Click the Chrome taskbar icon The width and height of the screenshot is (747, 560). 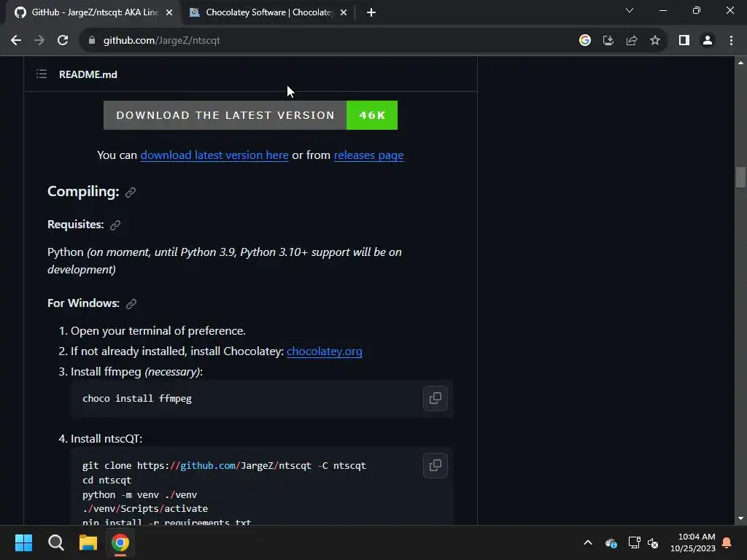120,542
